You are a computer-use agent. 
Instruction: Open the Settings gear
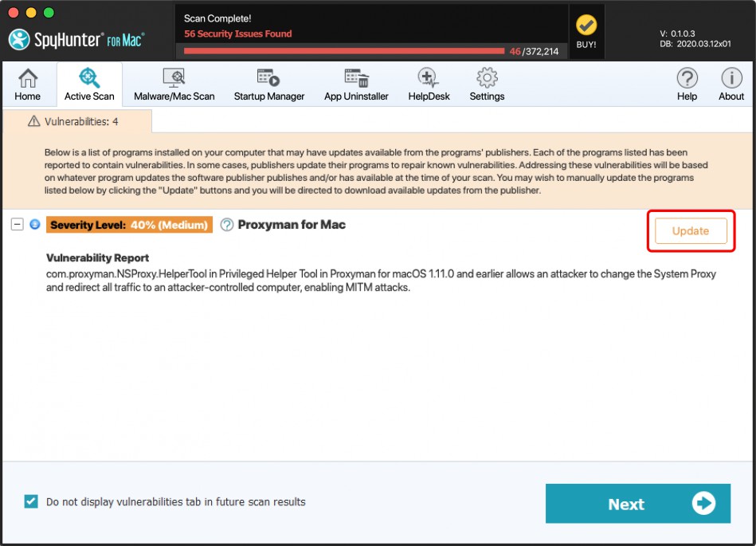pos(487,84)
